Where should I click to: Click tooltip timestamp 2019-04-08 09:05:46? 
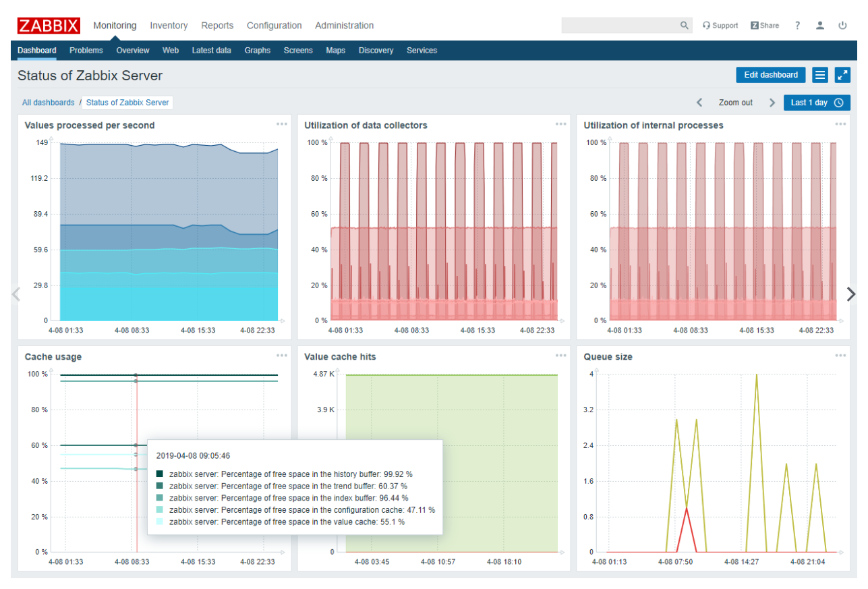(193, 456)
